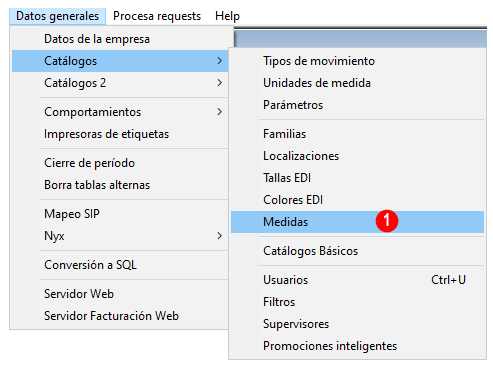This screenshot has height=367, width=493.
Task: Expand the Comportamientos submenu
Action: click(x=120, y=112)
